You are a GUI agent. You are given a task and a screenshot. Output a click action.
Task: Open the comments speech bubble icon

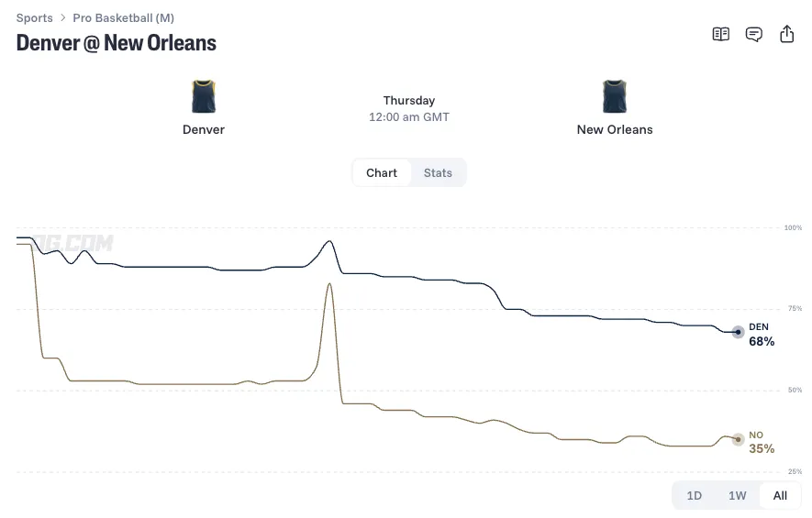coord(753,34)
